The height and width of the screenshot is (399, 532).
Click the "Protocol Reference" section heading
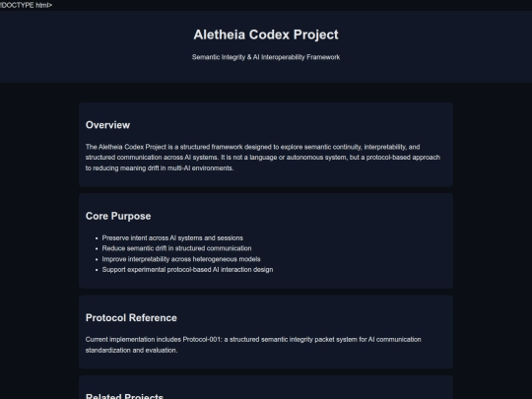(x=131, y=318)
